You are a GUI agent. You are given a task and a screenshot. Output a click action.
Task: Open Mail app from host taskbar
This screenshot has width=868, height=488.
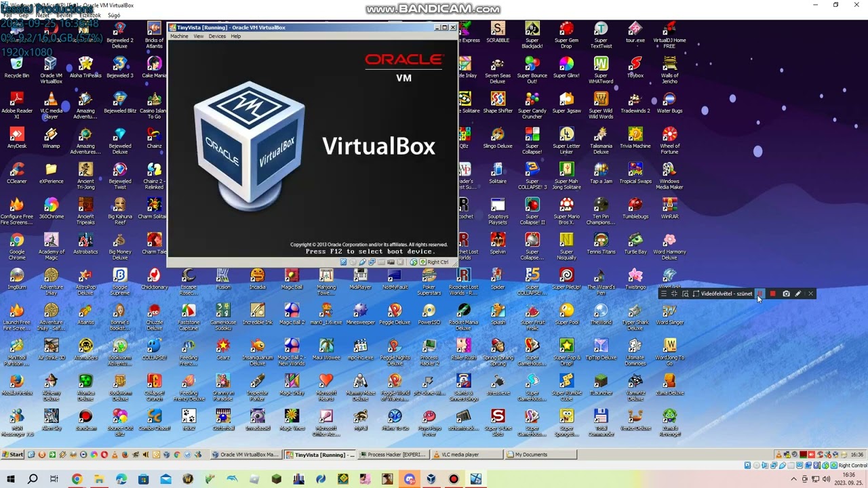pyautogui.click(x=165, y=479)
